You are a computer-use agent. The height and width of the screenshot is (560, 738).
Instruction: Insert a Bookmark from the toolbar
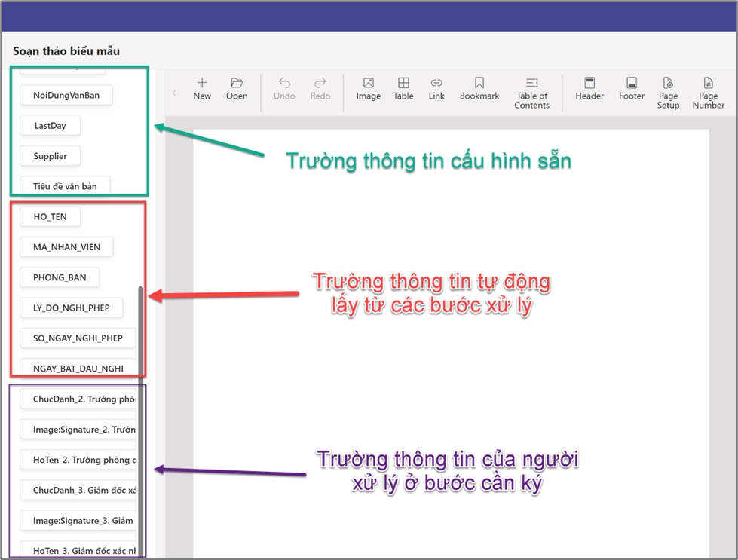[479, 84]
